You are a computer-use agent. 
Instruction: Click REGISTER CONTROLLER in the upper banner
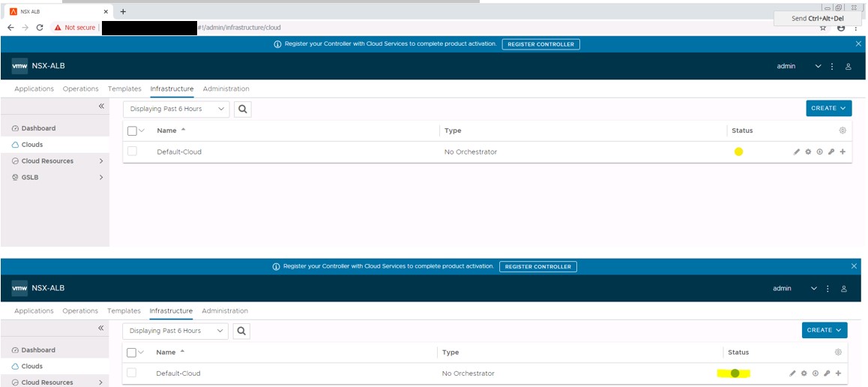(541, 44)
